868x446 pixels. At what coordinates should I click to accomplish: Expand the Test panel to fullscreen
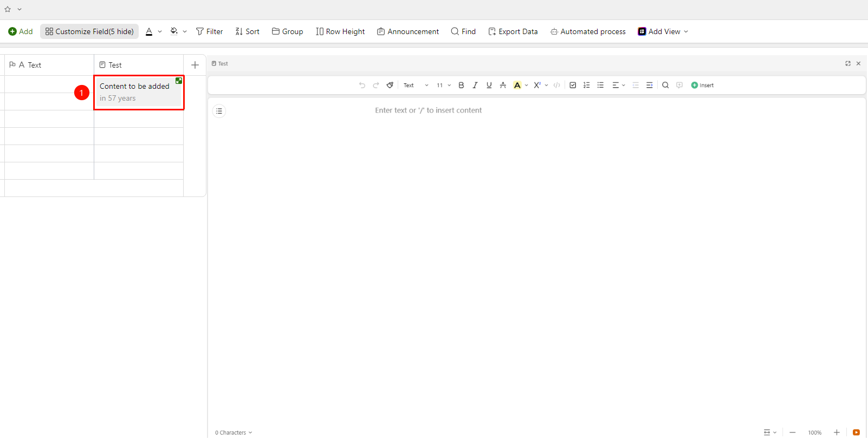848,63
